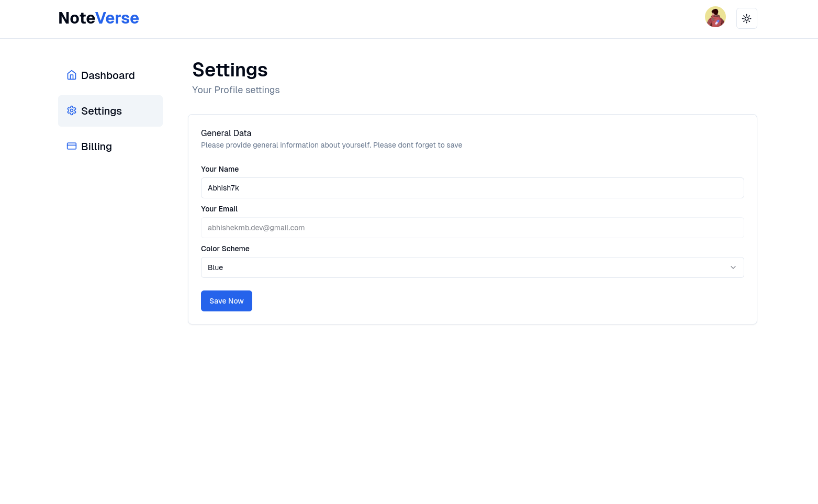
Task: Toggle the light/dark theme sun icon
Action: pyautogui.click(x=746, y=18)
